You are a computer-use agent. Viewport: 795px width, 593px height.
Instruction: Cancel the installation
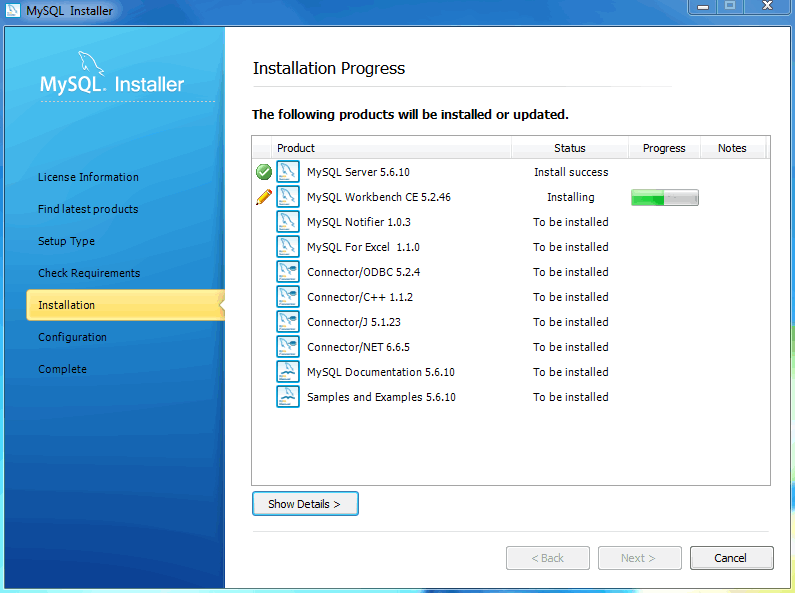[732, 558]
